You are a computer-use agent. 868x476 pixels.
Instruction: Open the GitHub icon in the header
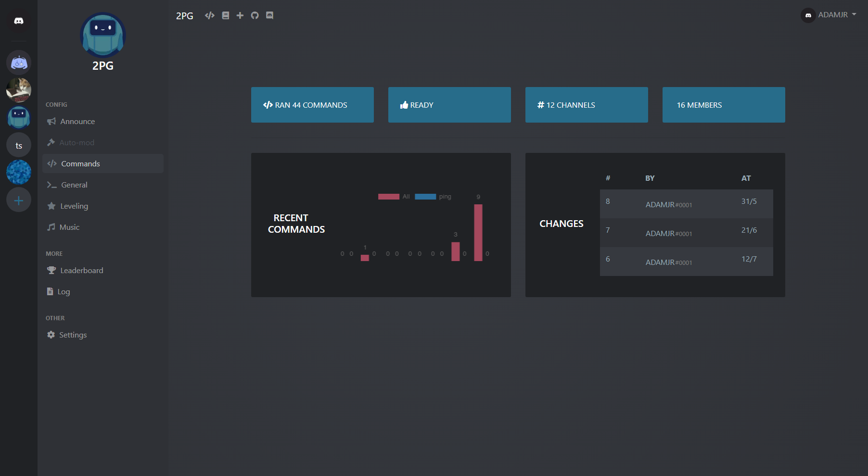[255, 15]
